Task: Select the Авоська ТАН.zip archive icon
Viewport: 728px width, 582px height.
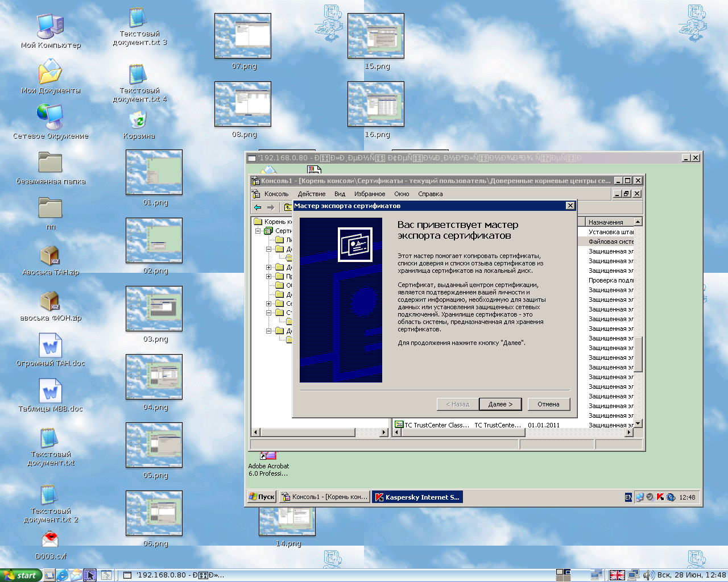Action: click(x=50, y=256)
